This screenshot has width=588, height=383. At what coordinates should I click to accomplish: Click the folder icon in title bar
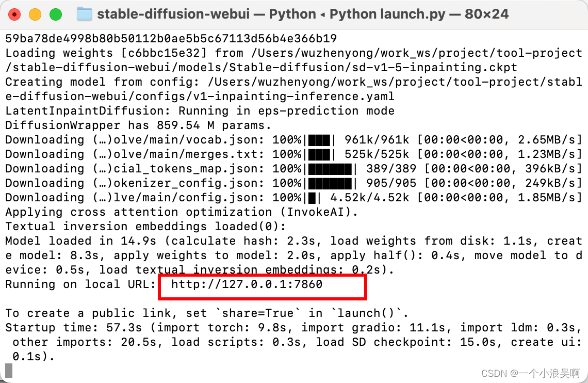[x=85, y=14]
